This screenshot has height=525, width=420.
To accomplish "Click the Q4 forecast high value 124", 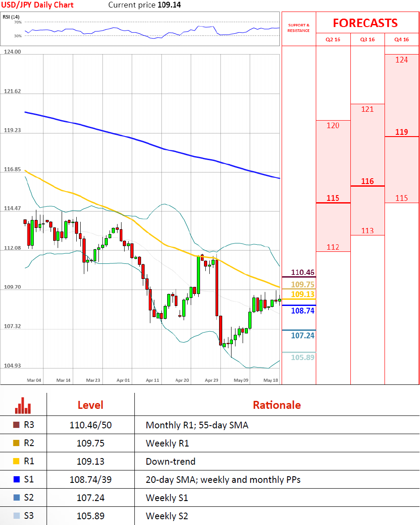I will pyautogui.click(x=401, y=60).
